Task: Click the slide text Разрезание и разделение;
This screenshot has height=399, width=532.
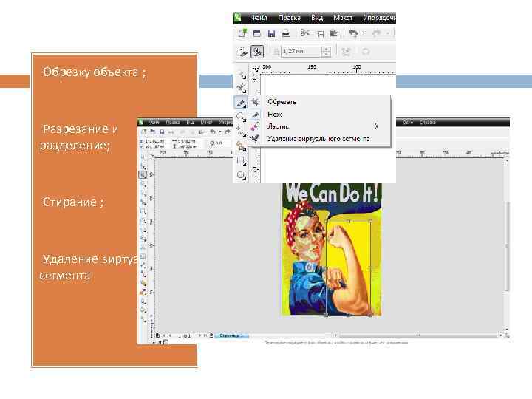Action: click(79, 137)
